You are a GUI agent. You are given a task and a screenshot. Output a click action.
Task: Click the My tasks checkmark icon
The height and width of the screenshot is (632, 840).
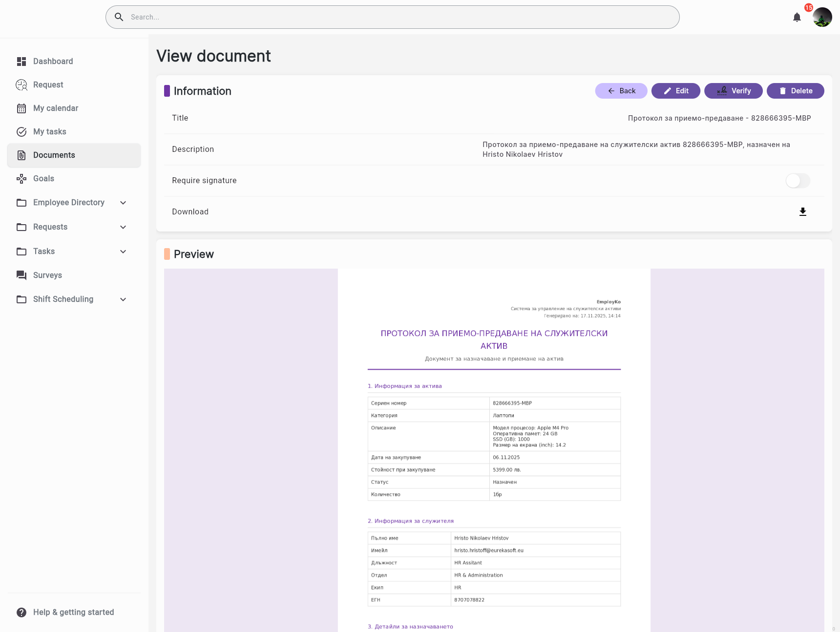pyautogui.click(x=21, y=132)
